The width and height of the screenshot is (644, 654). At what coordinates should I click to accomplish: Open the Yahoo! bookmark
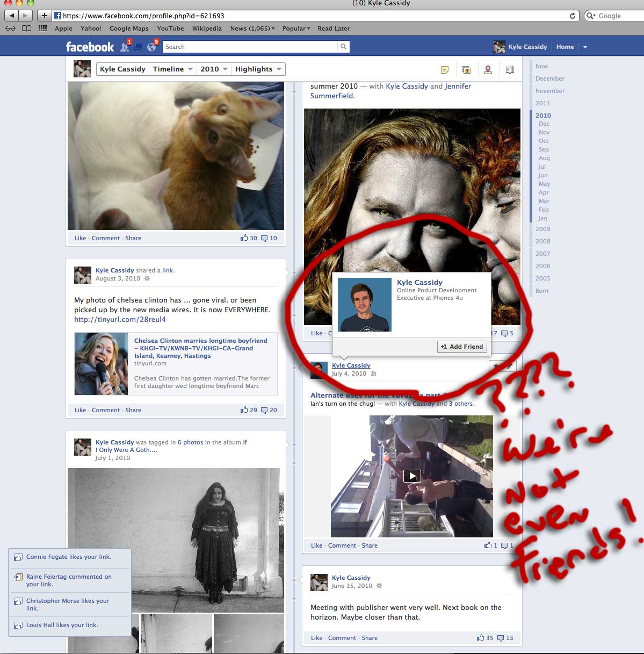91,28
